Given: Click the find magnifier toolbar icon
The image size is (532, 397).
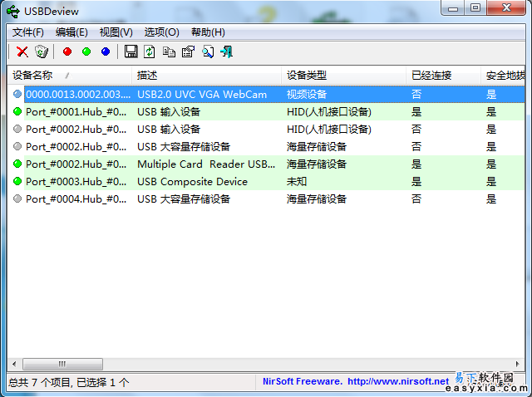Looking at the screenshot, I should 207,51.
